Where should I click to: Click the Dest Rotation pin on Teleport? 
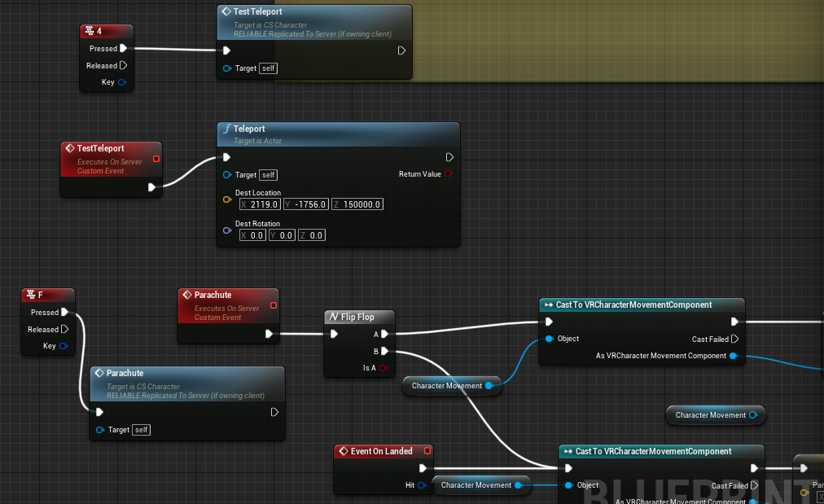[x=227, y=230]
